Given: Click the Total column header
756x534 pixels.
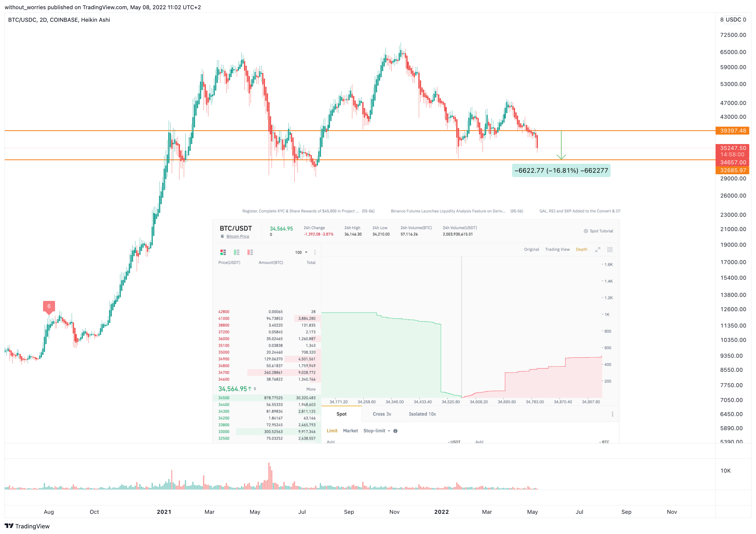Looking at the screenshot, I should coord(311,263).
